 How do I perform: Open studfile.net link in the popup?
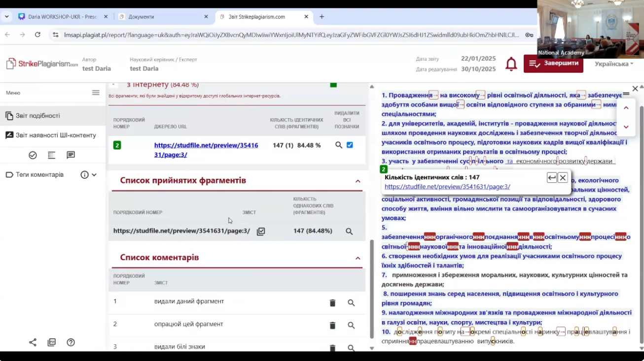click(447, 187)
